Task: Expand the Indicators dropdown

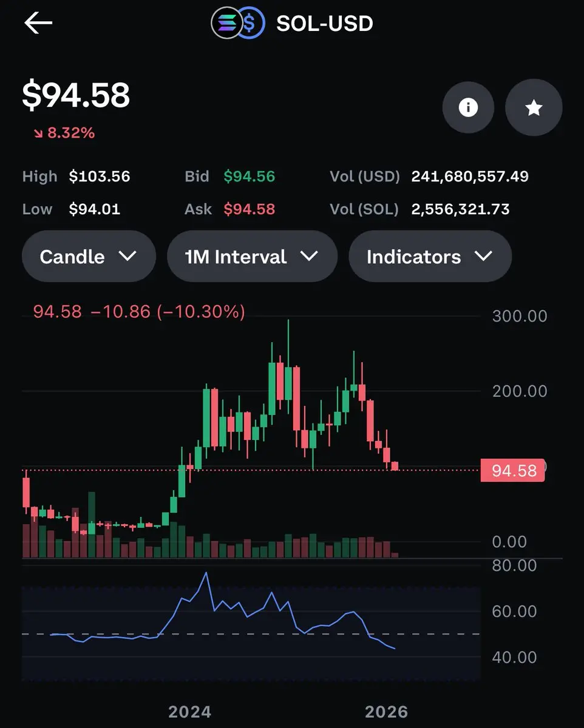Action: pos(430,257)
